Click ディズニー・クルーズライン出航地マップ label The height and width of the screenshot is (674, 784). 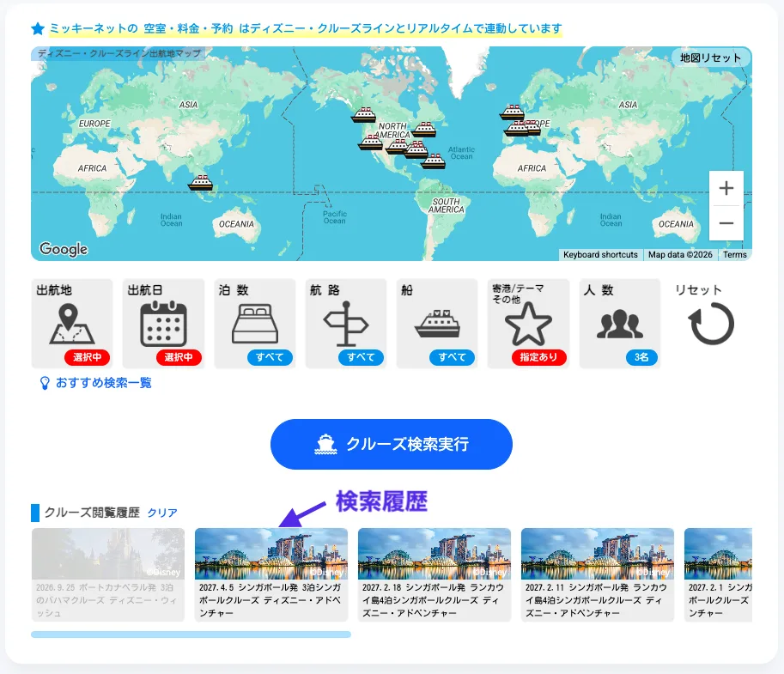click(119, 53)
